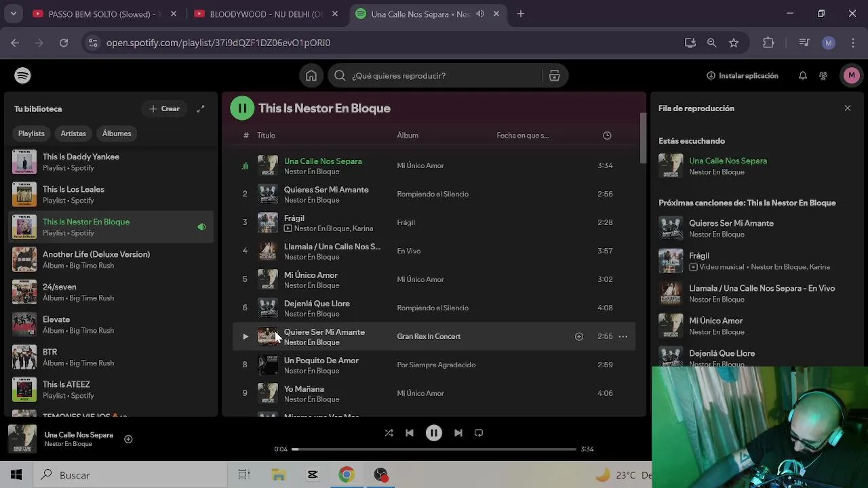The width and height of the screenshot is (868, 488).
Task: Open Chrome from the taskbar
Action: 347,475
